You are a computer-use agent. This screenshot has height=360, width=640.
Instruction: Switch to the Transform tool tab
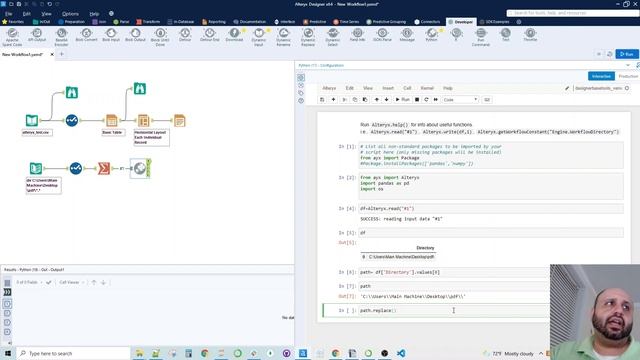point(148,22)
